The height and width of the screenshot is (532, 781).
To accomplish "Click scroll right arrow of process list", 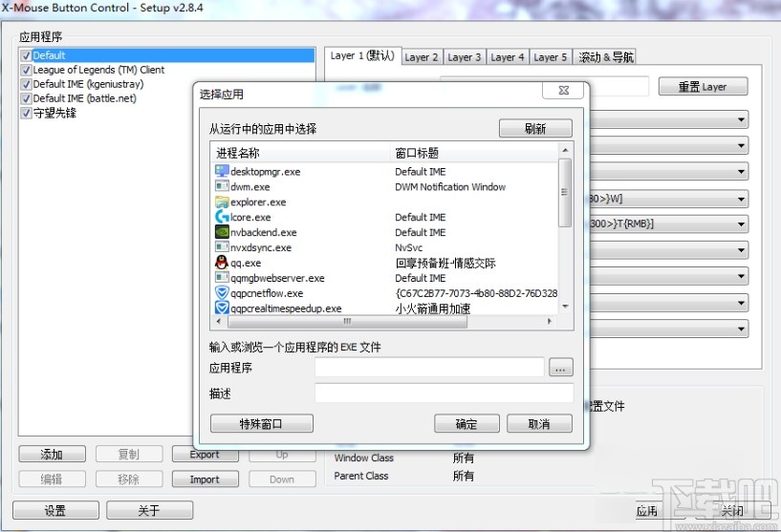I will (x=550, y=322).
